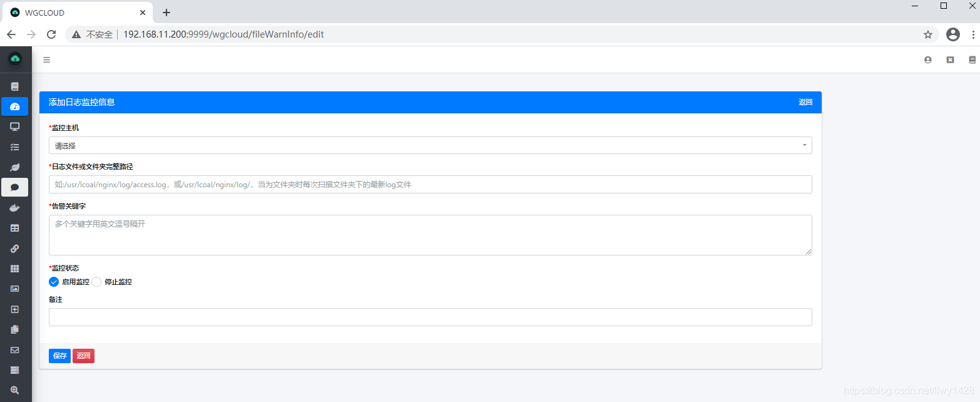Viewport: 980px width, 402px height.
Task: Go back in browser history
Action: pos(11,34)
